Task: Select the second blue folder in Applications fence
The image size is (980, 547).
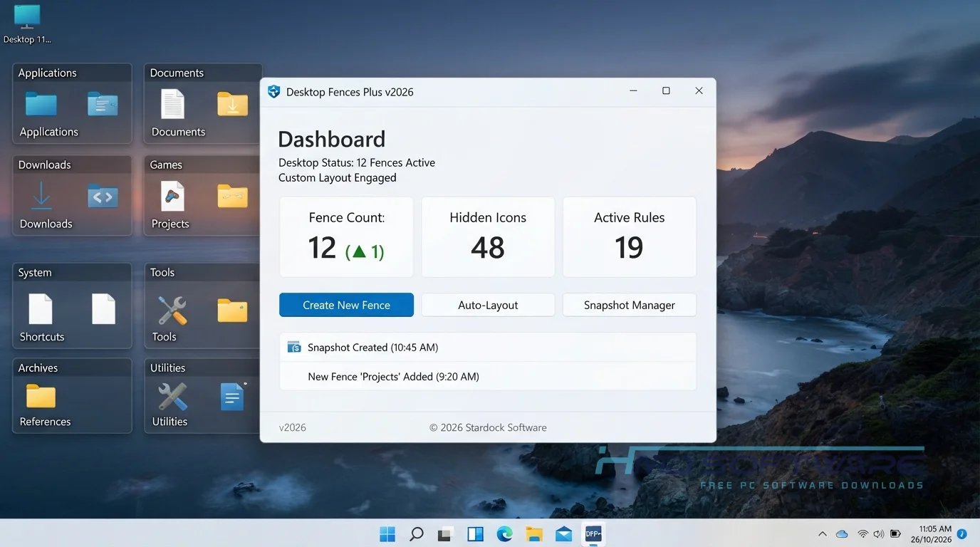Action: [103, 104]
